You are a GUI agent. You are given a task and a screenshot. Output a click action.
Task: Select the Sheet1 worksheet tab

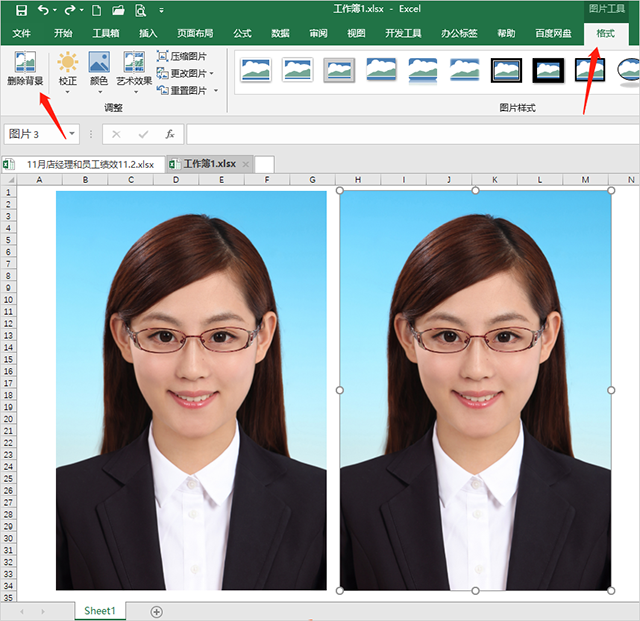(x=100, y=611)
